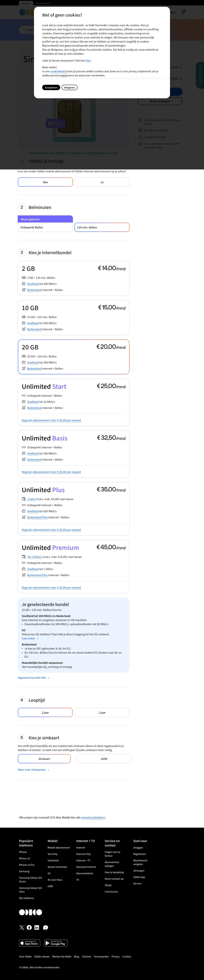Image resolution: width=204 pixels, height=980 pixels.
Task: Open Odido's Facebook page
Action: pyautogui.click(x=29, y=927)
